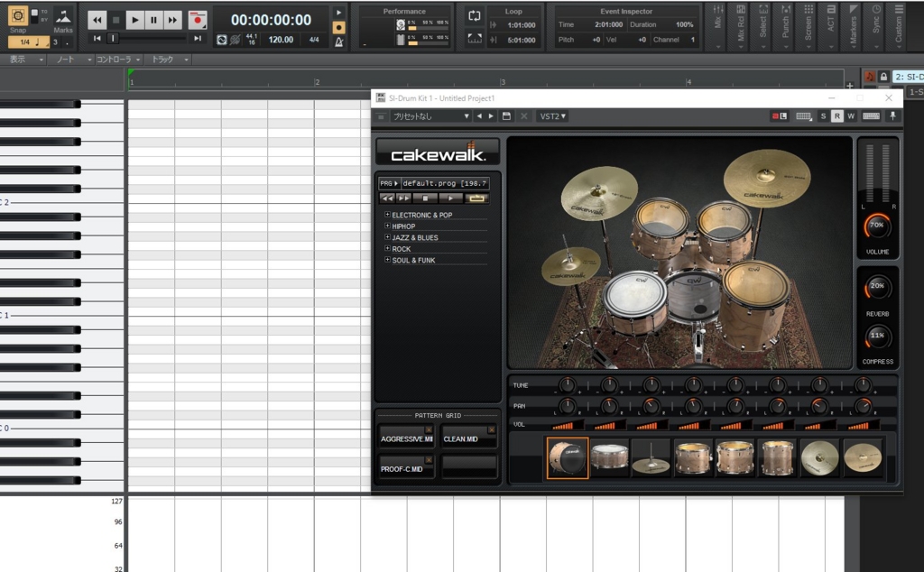Expand the SOUL & FUNK folder
This screenshot has height=572, width=924.
[387, 259]
